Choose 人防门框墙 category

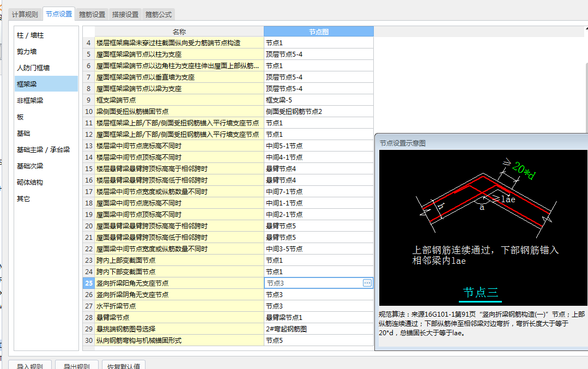pyautogui.click(x=46, y=68)
